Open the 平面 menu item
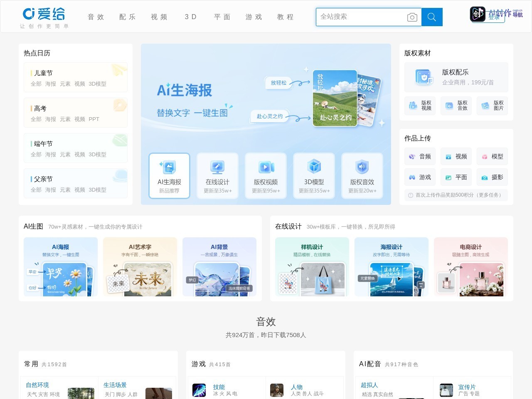This screenshot has height=399, width=532. coord(222,17)
